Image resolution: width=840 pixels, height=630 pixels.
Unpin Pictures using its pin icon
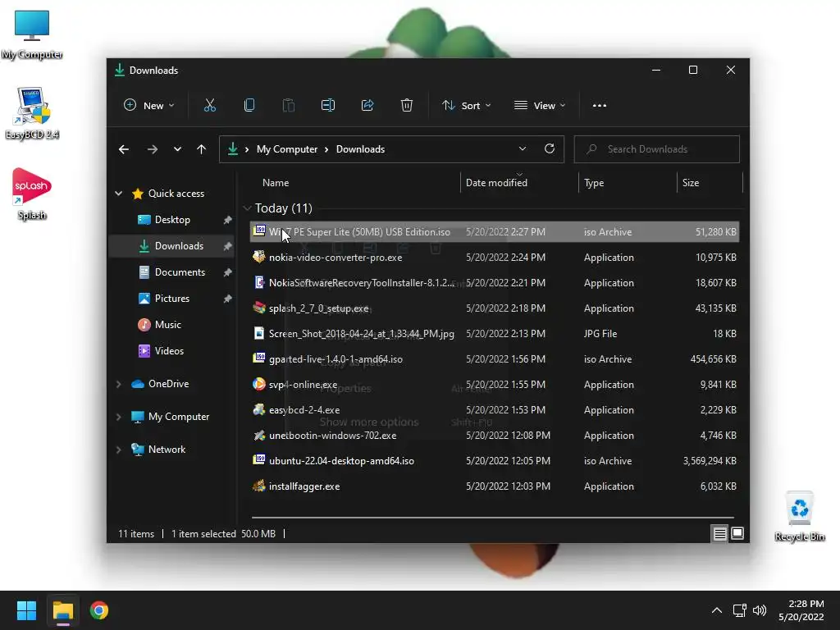tap(228, 299)
